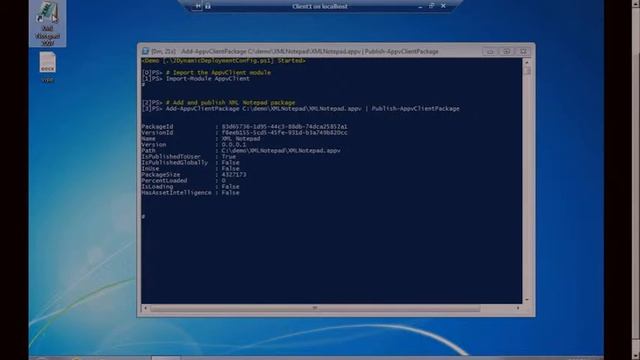Click the Add-AppvClientPackage command line in console
Screen dimensions: 640x360
[x=312, y=109]
